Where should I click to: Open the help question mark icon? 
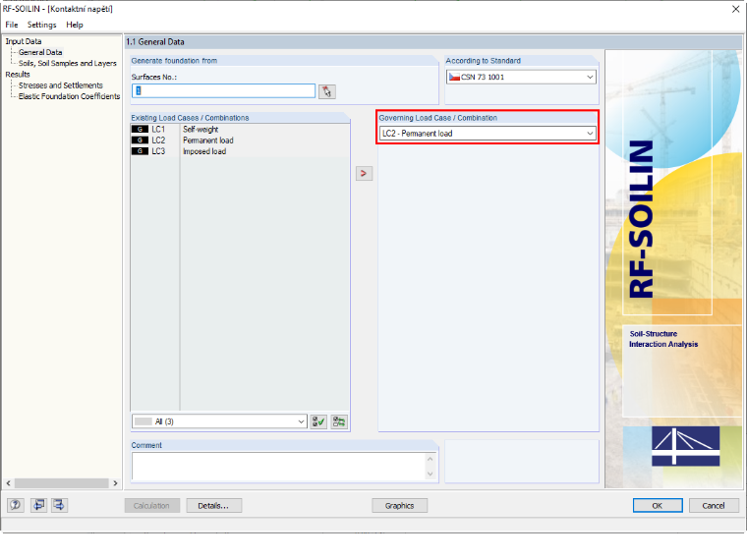tap(16, 505)
